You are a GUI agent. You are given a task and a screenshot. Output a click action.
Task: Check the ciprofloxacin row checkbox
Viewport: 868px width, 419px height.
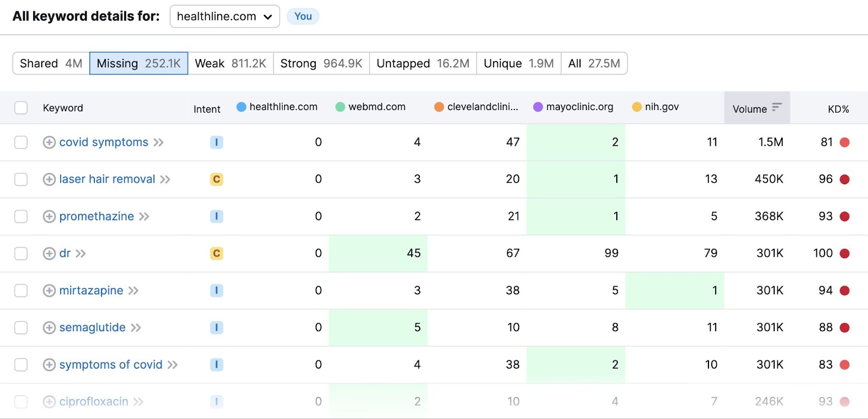pos(21,402)
